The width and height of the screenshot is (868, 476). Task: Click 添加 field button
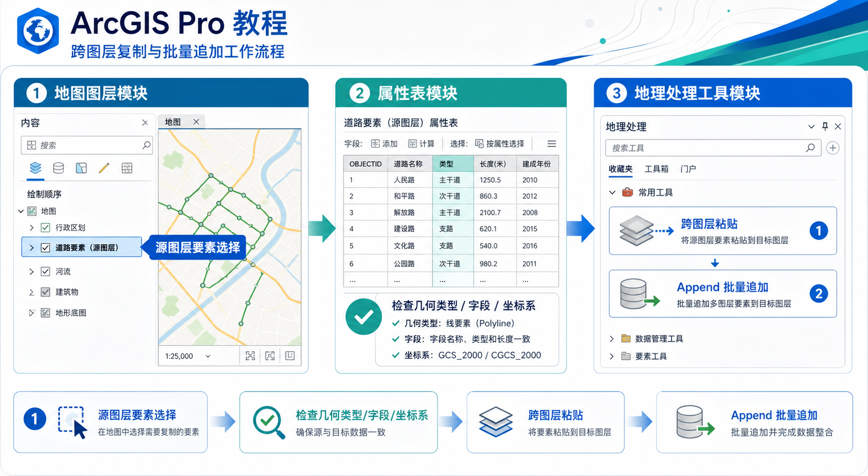point(385,144)
